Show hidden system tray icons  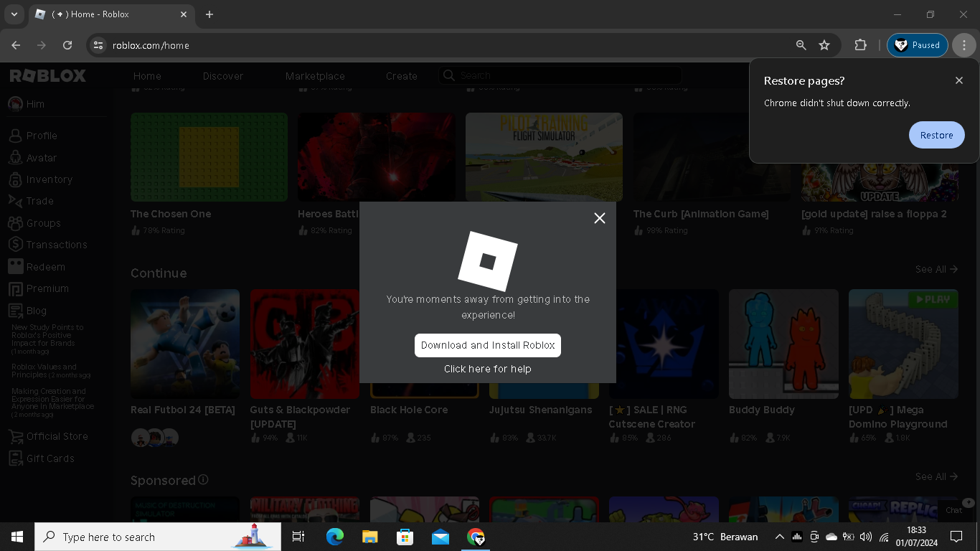coord(779,537)
